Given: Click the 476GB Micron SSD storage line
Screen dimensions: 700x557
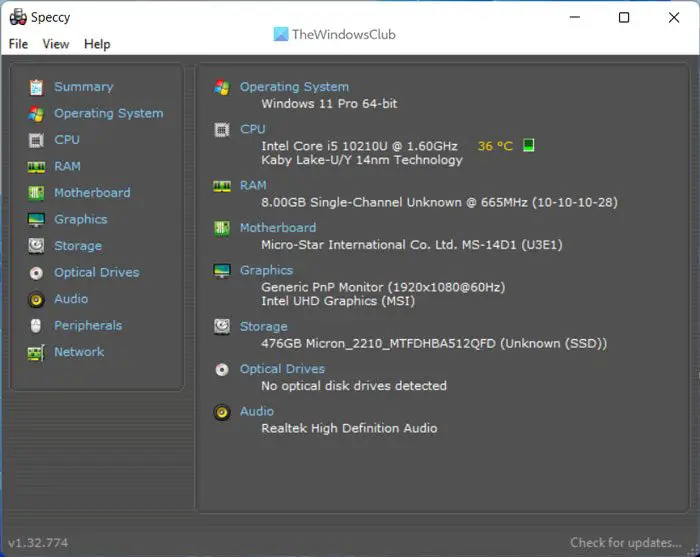Looking at the screenshot, I should [434, 344].
